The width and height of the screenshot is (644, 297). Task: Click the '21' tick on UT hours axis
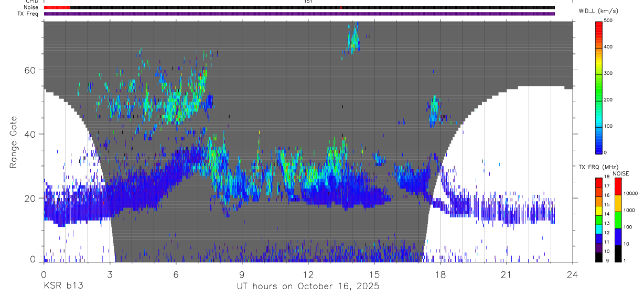tap(507, 274)
